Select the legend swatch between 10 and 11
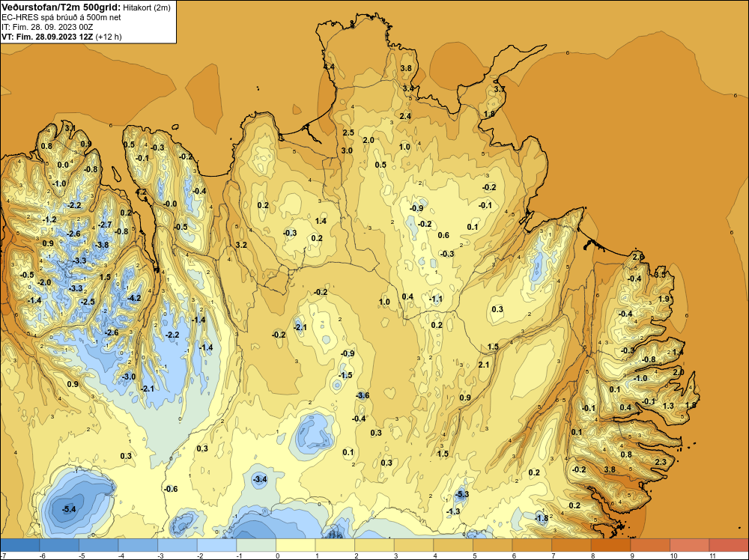 tap(690, 545)
